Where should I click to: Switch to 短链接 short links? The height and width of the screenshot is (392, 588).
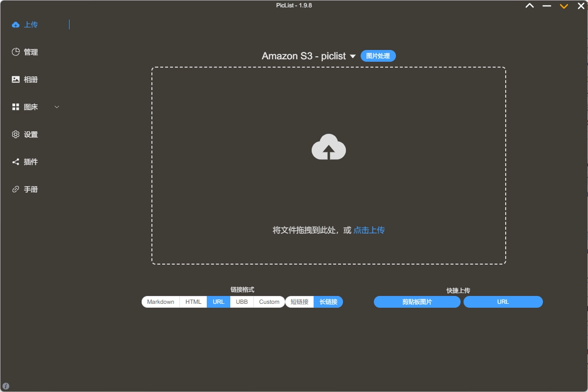click(299, 302)
